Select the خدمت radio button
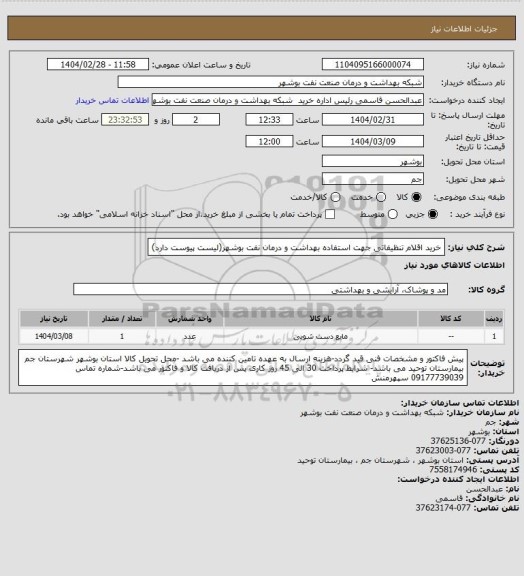This screenshot has height=576, width=524. [x=381, y=197]
